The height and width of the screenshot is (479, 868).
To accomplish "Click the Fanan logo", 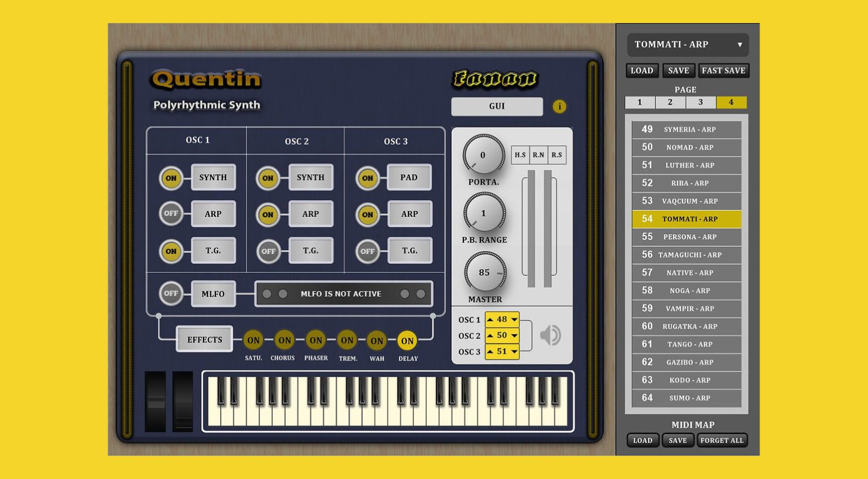I will tap(496, 79).
